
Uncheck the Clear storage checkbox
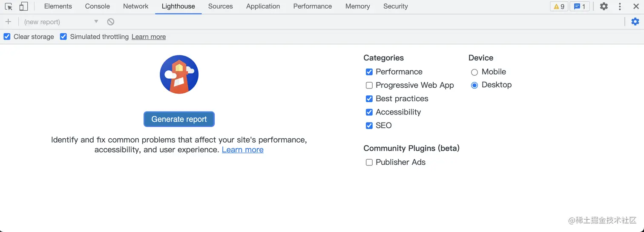(7, 37)
